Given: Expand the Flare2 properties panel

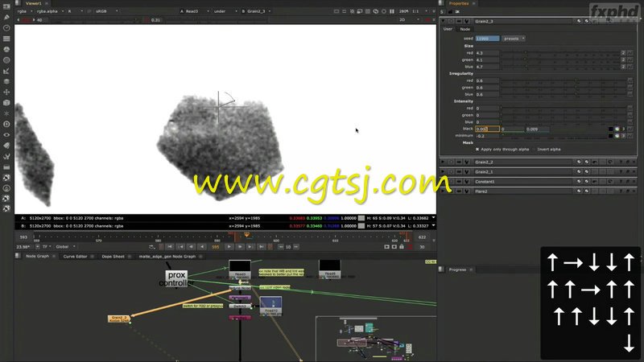Looking at the screenshot, I should coord(443,191).
